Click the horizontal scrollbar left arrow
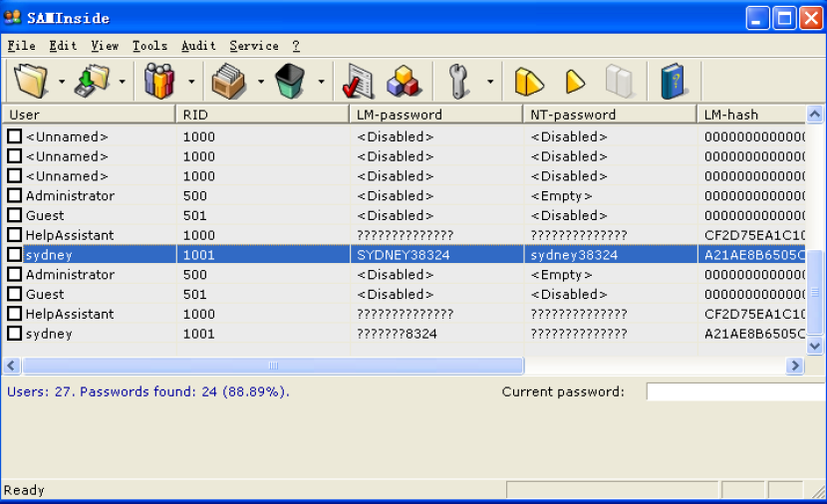This screenshot has width=827, height=504. pyautogui.click(x=12, y=366)
